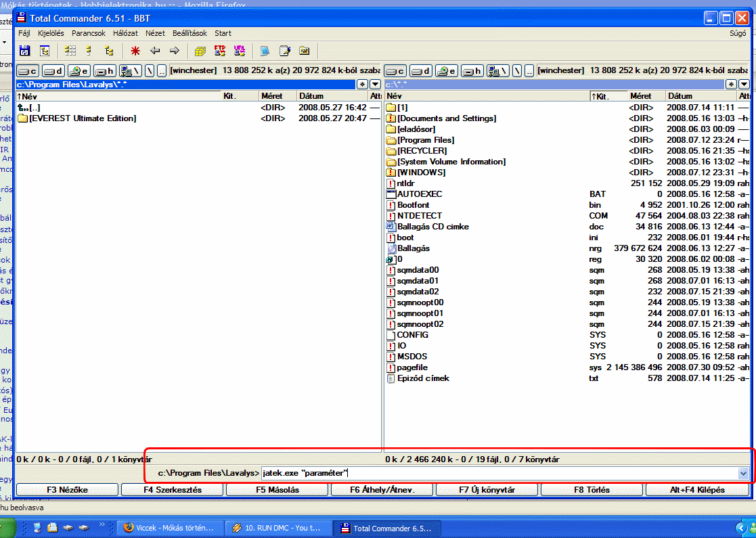Screen dimensions: 756x538
Task: Click the command line input field
Action: point(499,474)
